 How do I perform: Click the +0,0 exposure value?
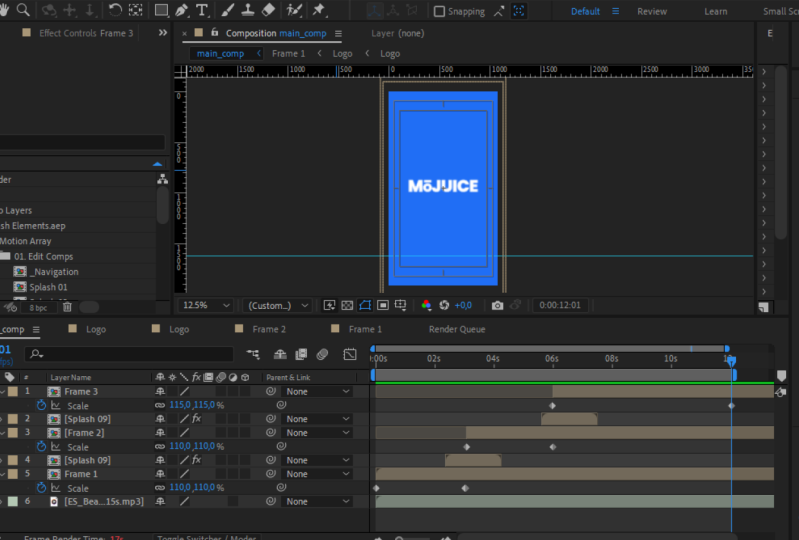463,305
